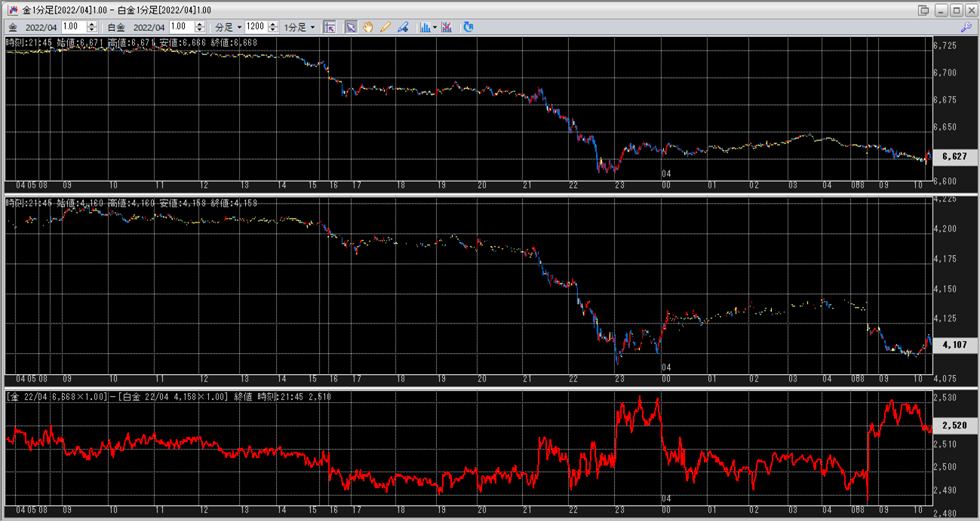
Task: Click the 2,520 spread value label
Action: 954,426
